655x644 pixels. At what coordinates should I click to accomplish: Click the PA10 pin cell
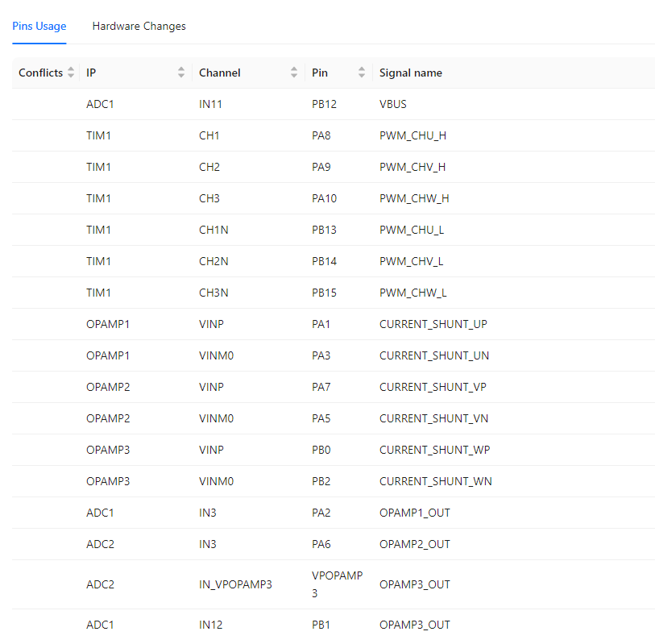(x=324, y=198)
